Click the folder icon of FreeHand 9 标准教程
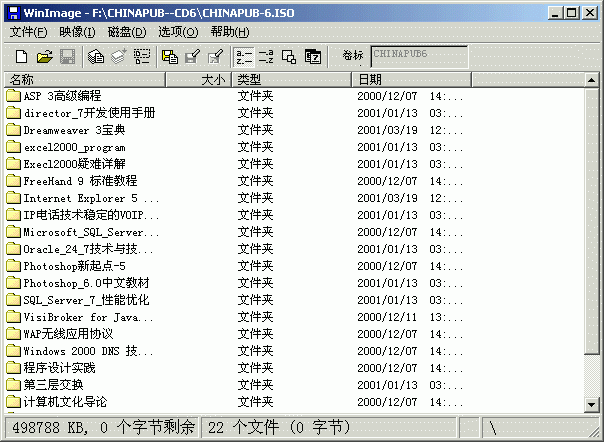604x442 pixels. coord(13,181)
